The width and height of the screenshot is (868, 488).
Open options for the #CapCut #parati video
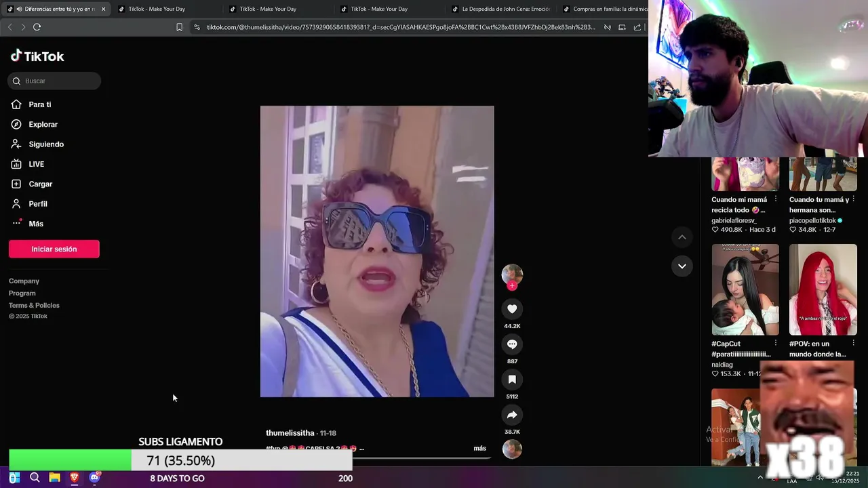coord(775,344)
